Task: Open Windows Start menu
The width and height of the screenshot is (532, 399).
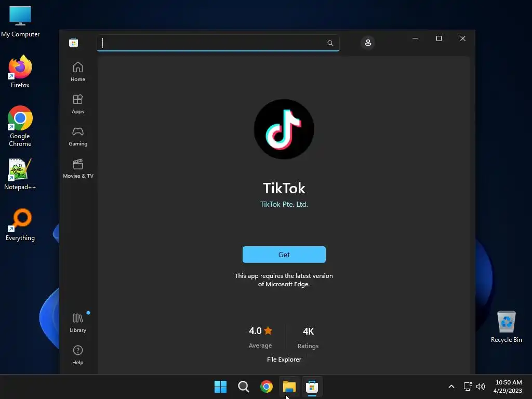Action: [x=220, y=387]
